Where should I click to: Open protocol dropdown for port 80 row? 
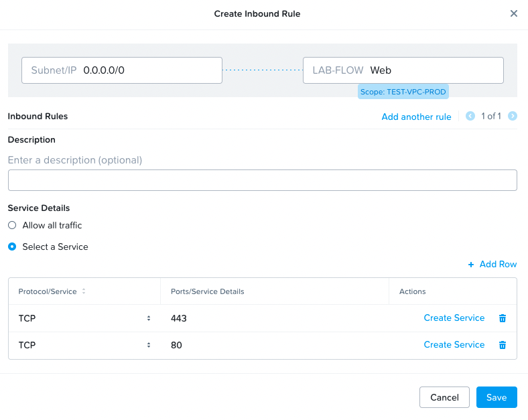(84, 345)
